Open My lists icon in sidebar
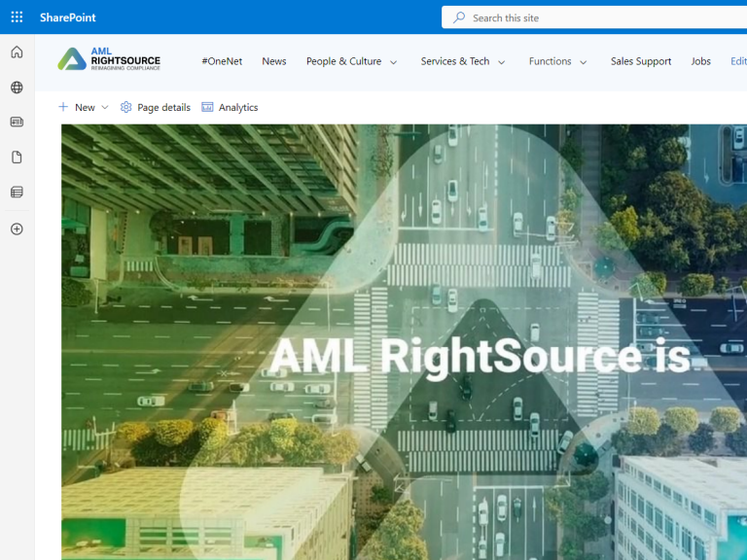 click(17, 192)
